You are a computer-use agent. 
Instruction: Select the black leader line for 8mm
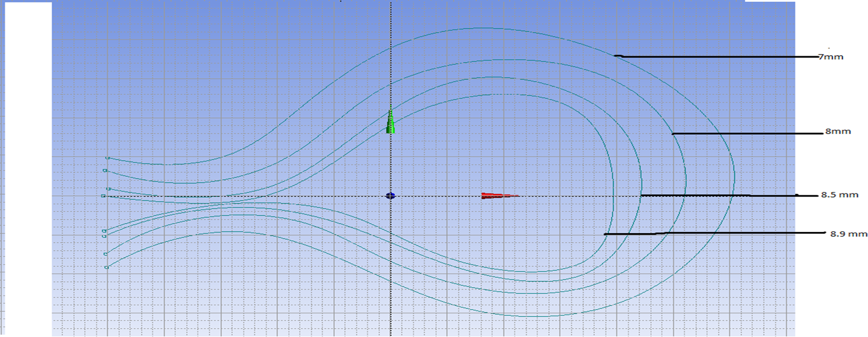pyautogui.click(x=742, y=134)
